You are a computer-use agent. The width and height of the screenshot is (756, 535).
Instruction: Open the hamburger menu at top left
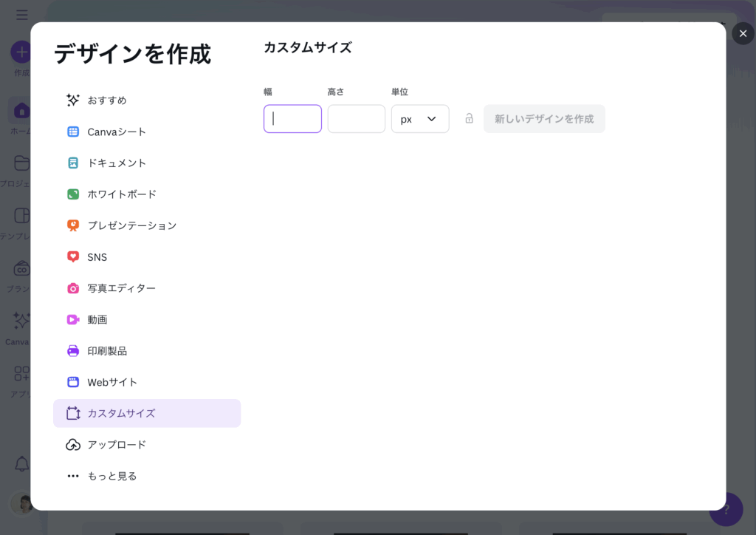click(x=21, y=15)
